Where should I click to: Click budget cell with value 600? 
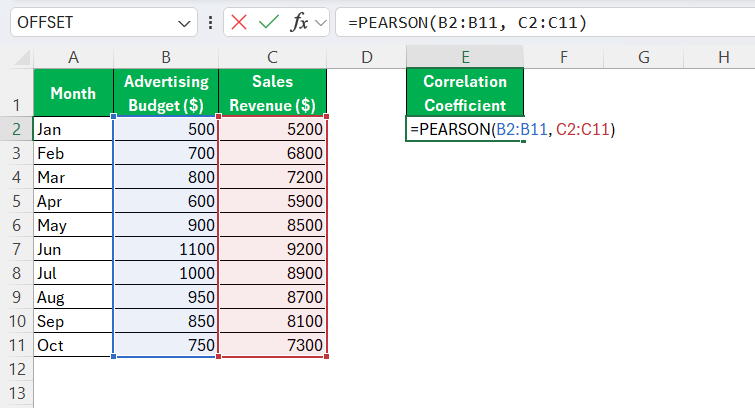coord(166,201)
